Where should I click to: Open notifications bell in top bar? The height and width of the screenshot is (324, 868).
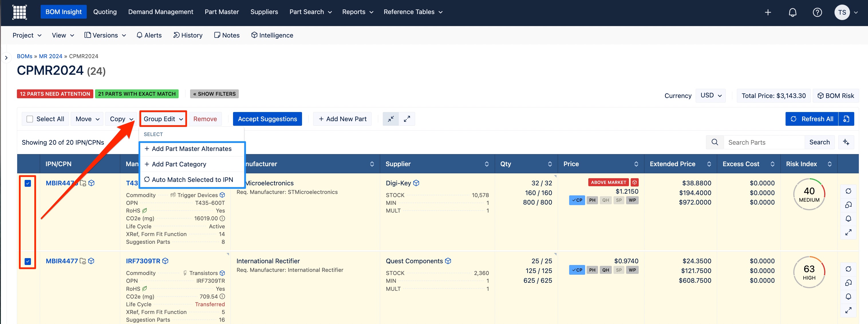coord(792,13)
